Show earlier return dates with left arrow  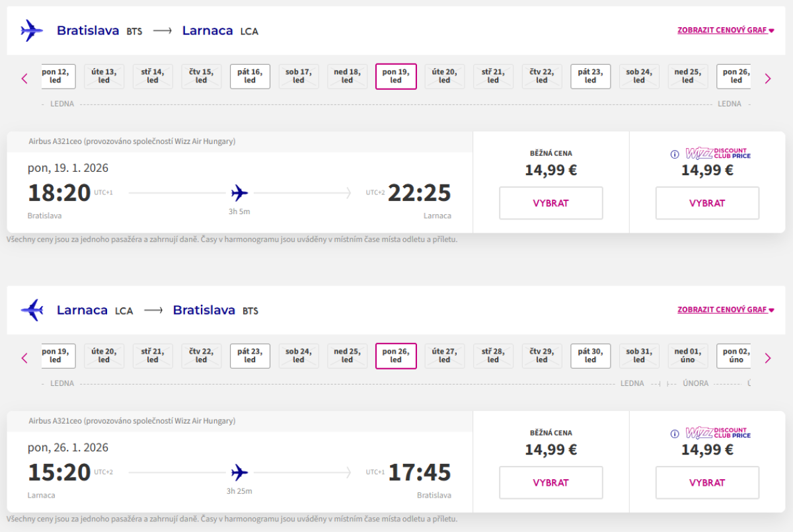25,358
